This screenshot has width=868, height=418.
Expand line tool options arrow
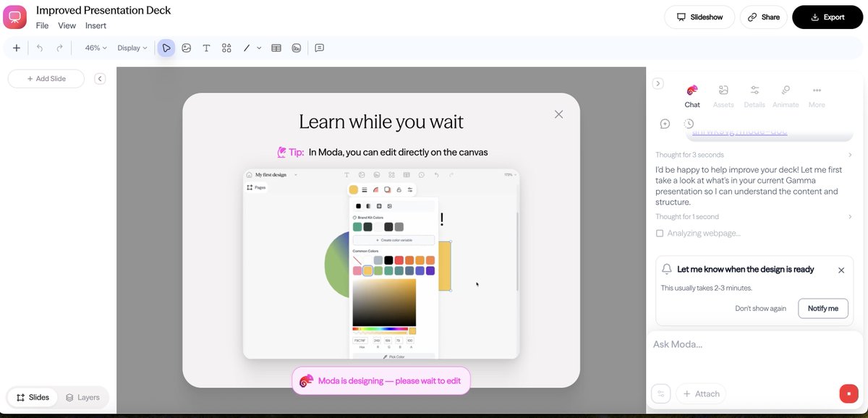click(x=259, y=48)
